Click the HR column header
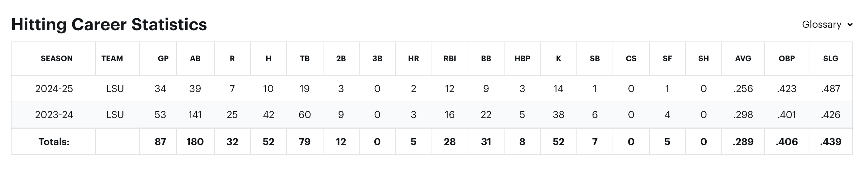868x175 pixels. click(414, 59)
